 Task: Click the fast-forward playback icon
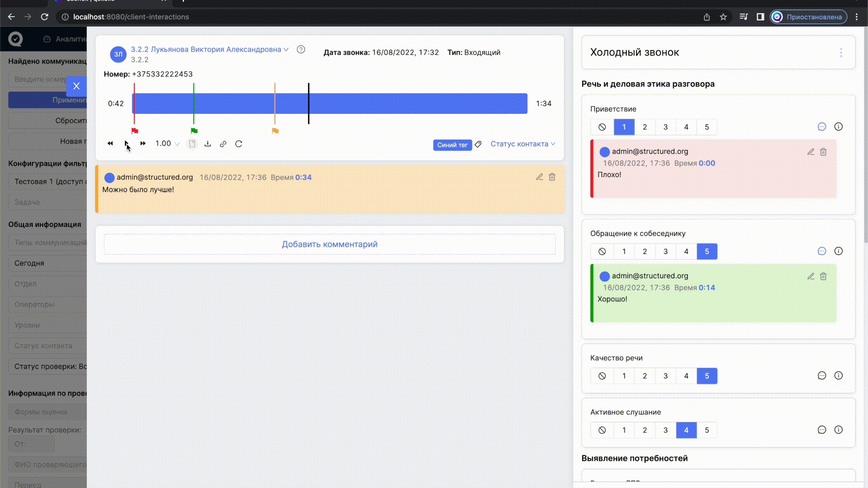click(x=143, y=144)
